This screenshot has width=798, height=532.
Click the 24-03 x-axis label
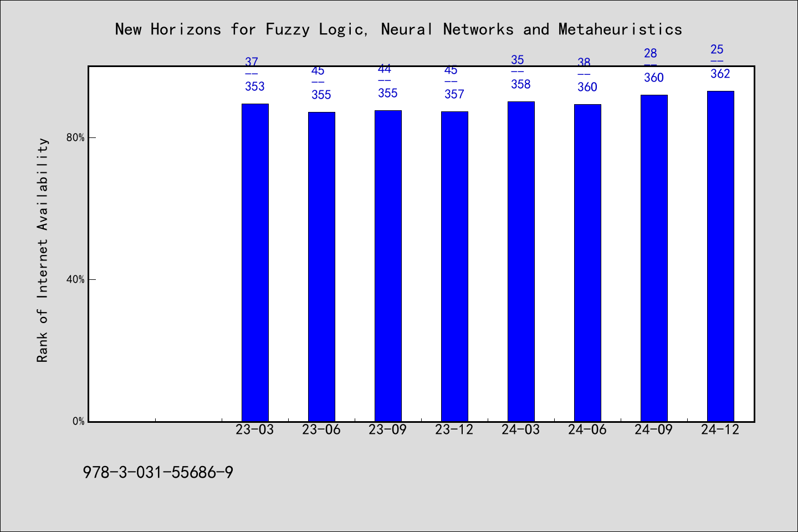click(x=521, y=429)
